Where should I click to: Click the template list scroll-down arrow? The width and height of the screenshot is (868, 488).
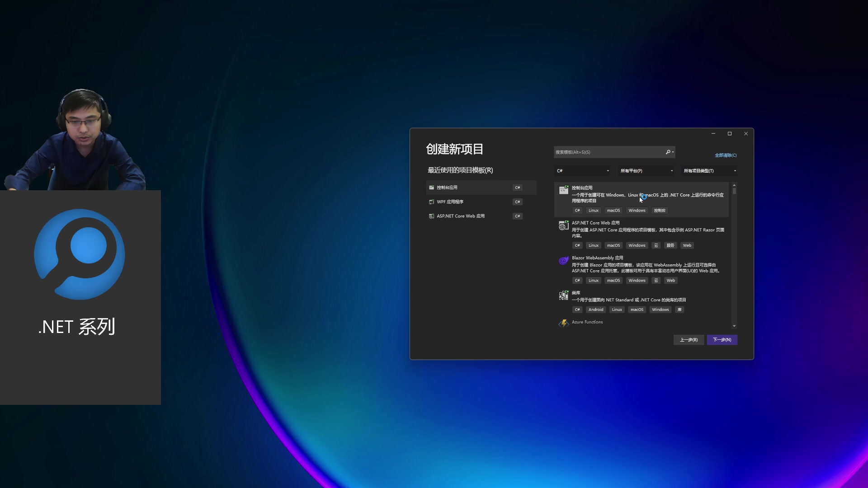tap(734, 326)
